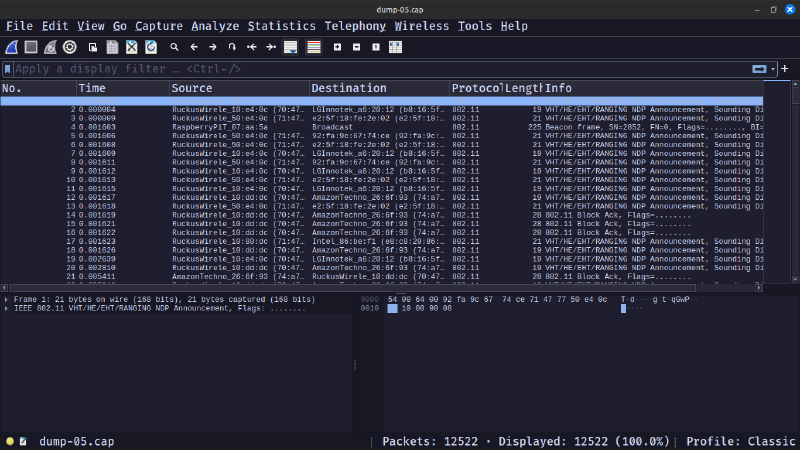The image size is (800, 450).
Task: Open the Edit menu
Action: click(55, 26)
